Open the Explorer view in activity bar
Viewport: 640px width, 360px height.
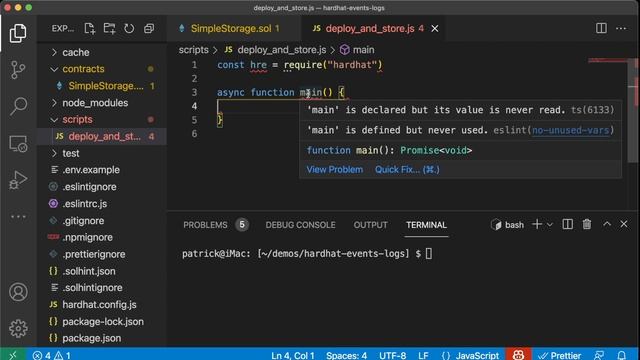[x=18, y=33]
